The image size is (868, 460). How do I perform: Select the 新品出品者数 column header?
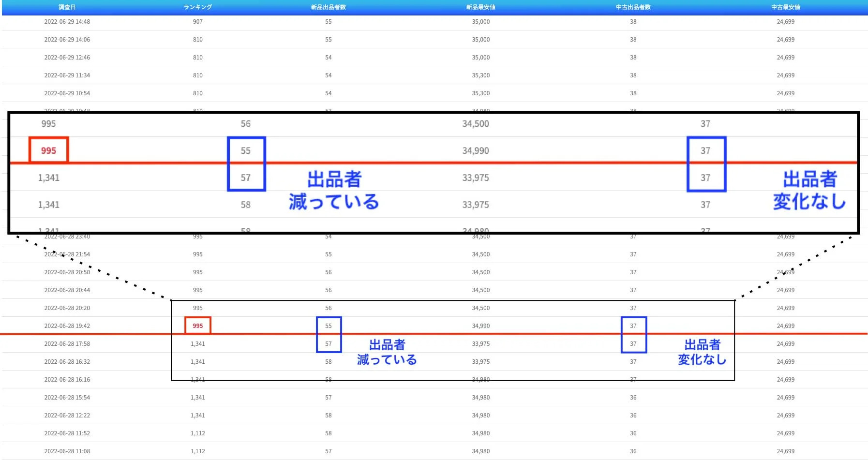click(x=328, y=7)
